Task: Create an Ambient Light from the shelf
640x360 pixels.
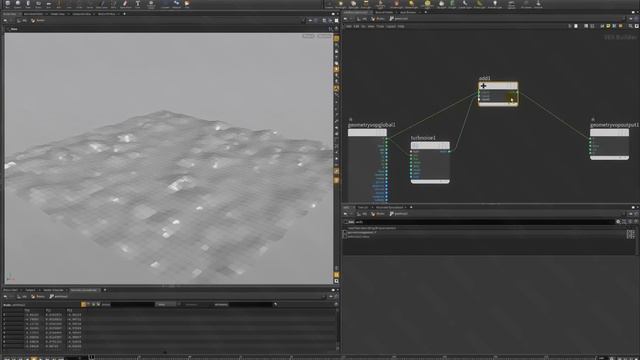Action: click(495, 4)
